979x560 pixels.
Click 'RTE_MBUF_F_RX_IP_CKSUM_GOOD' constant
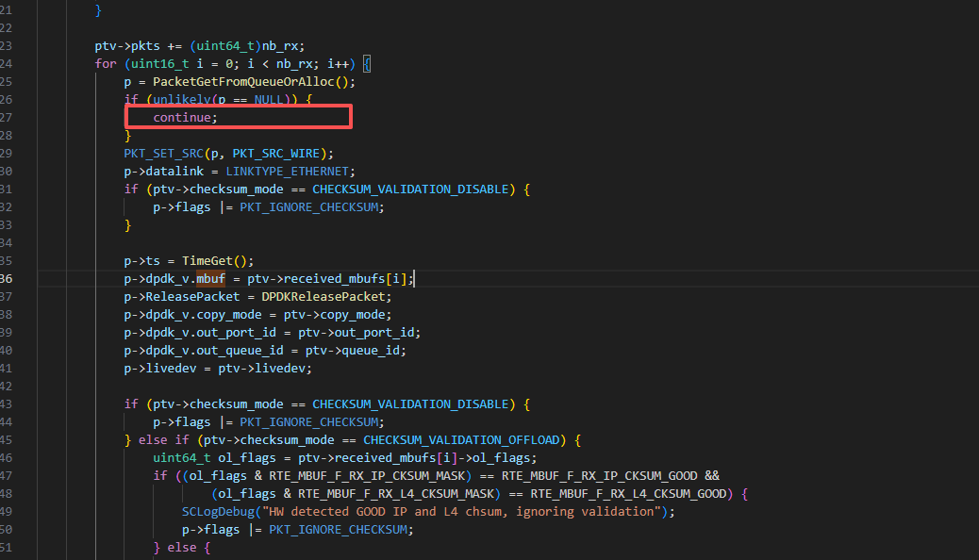pyautogui.click(x=600, y=476)
